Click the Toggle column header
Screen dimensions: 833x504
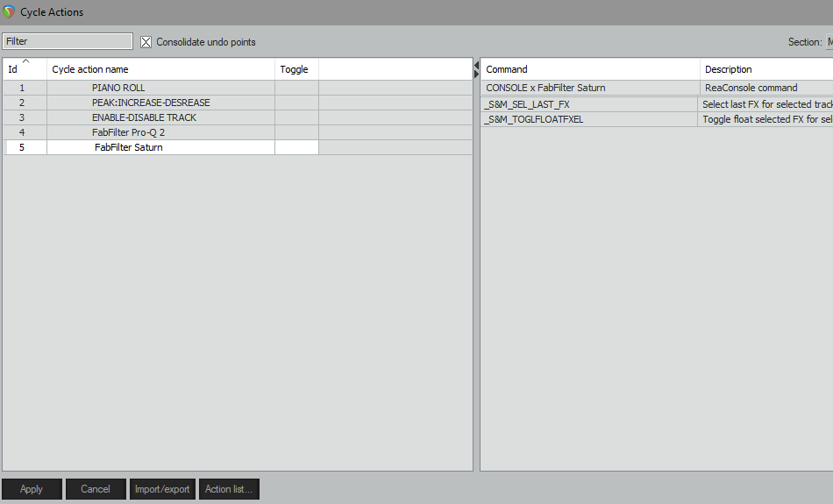296,69
